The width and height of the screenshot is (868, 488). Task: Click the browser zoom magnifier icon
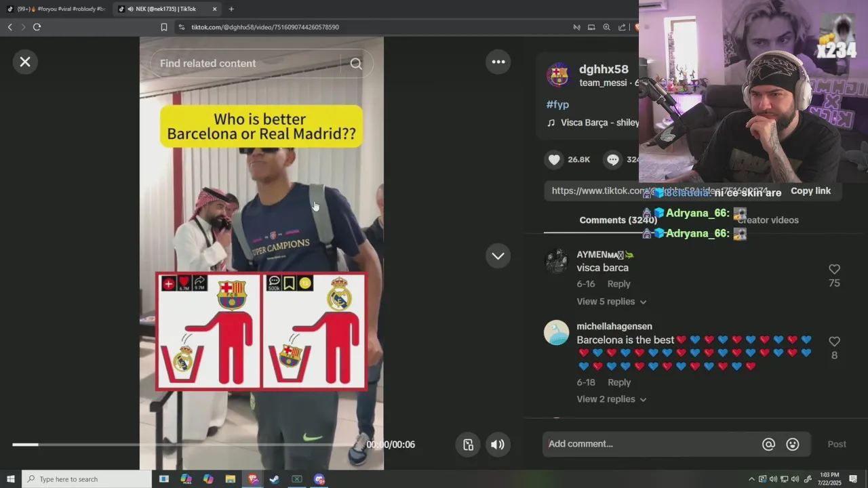tap(607, 27)
